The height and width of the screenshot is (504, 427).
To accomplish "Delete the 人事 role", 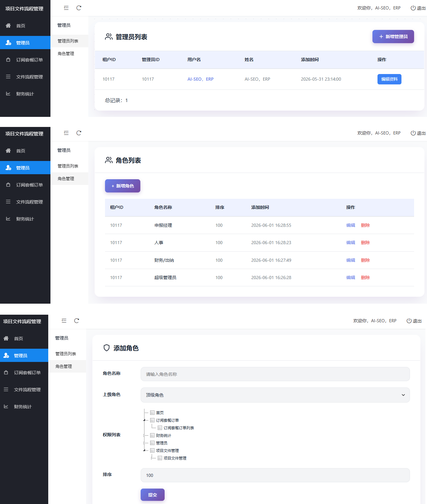I will pyautogui.click(x=365, y=243).
